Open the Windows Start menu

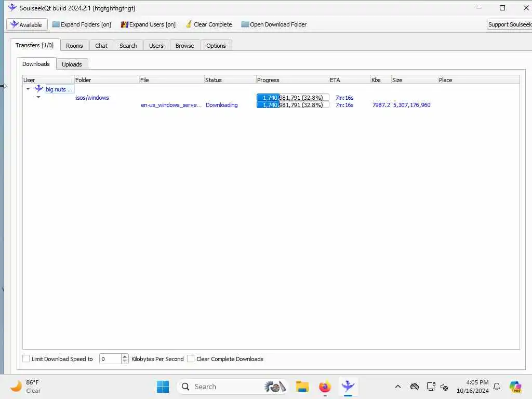(x=163, y=387)
